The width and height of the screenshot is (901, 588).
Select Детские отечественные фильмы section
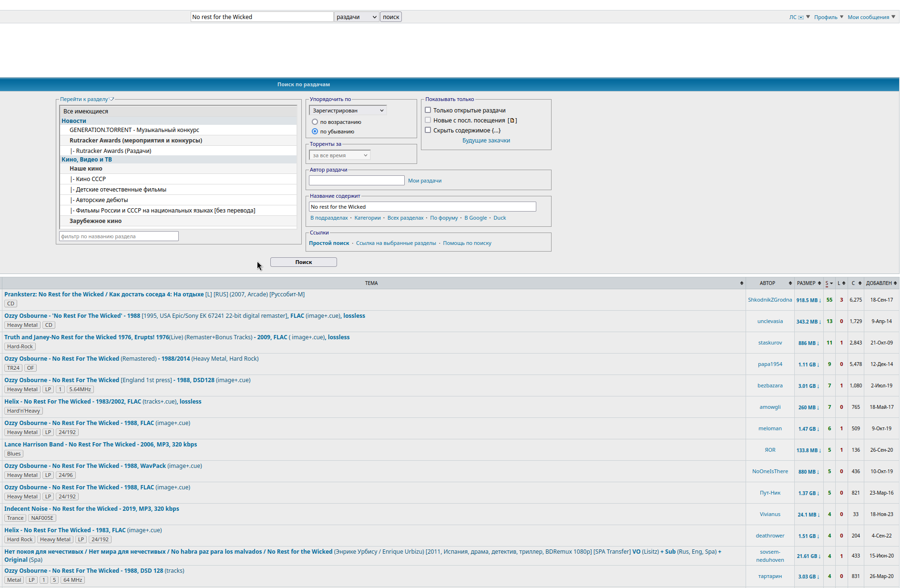point(178,190)
